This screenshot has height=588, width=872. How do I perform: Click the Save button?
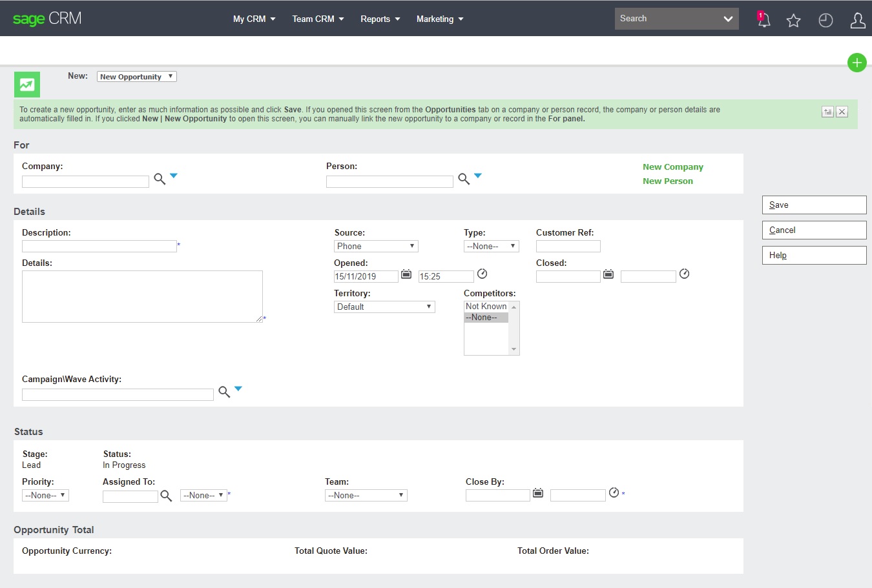[x=814, y=205]
